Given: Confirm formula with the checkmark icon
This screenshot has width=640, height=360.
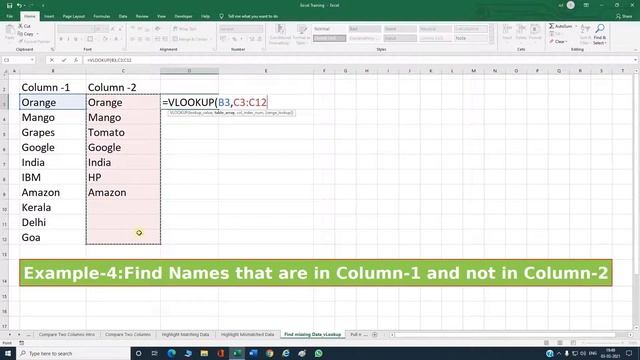Looking at the screenshot, I should tap(64, 60).
